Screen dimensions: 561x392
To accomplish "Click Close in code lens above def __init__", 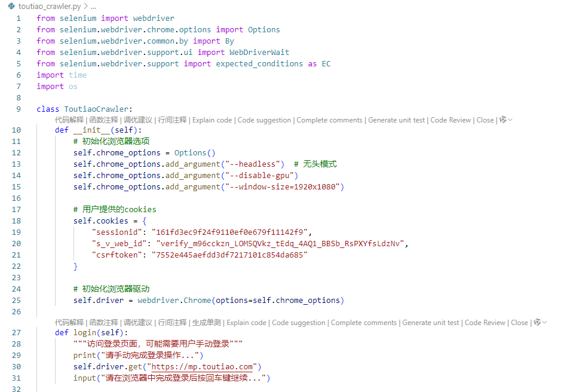I will pos(485,120).
